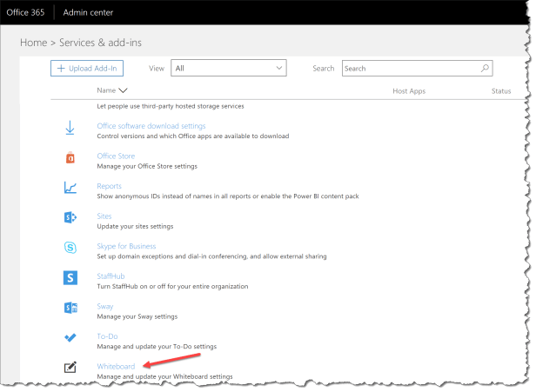This screenshot has width=536, height=392.
Task: Open the To-Do settings link
Action: [107, 336]
